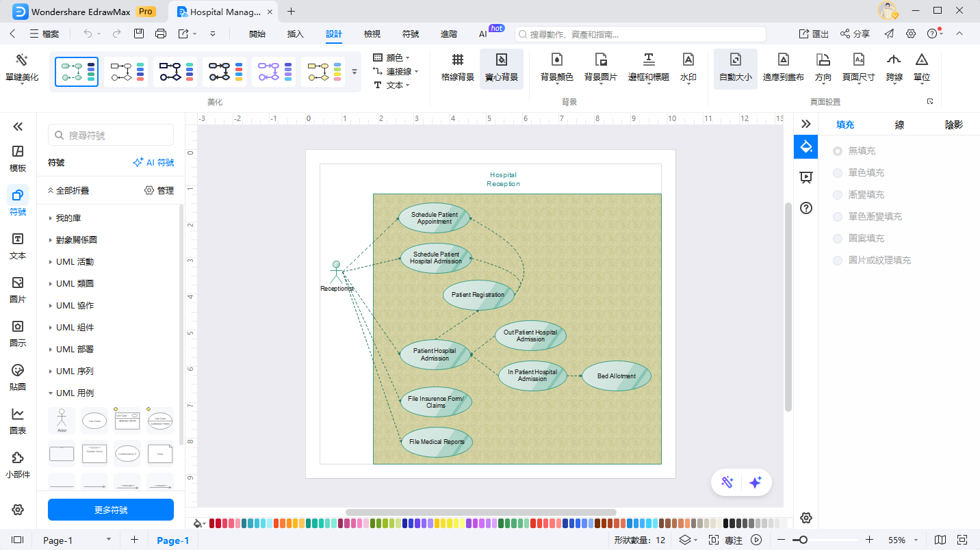Open the 水印 watermark tool
The width and height of the screenshot is (980, 550).
coord(688,62)
